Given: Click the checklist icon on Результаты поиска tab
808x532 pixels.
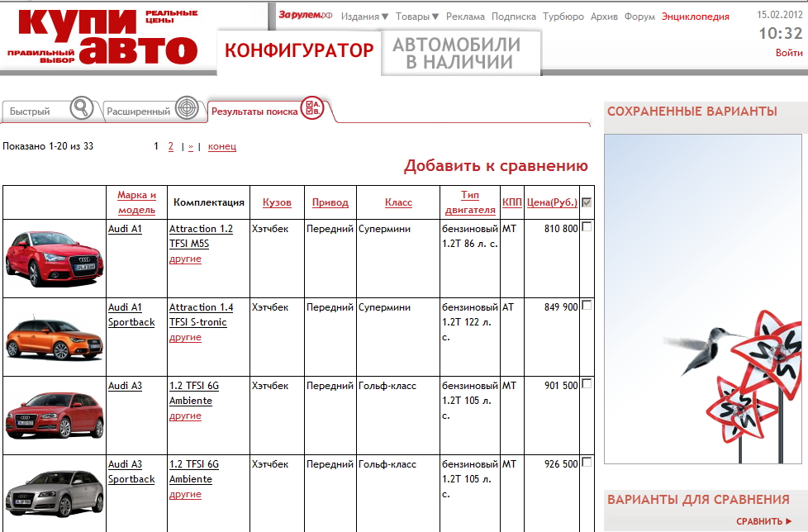Looking at the screenshot, I should point(313,109).
